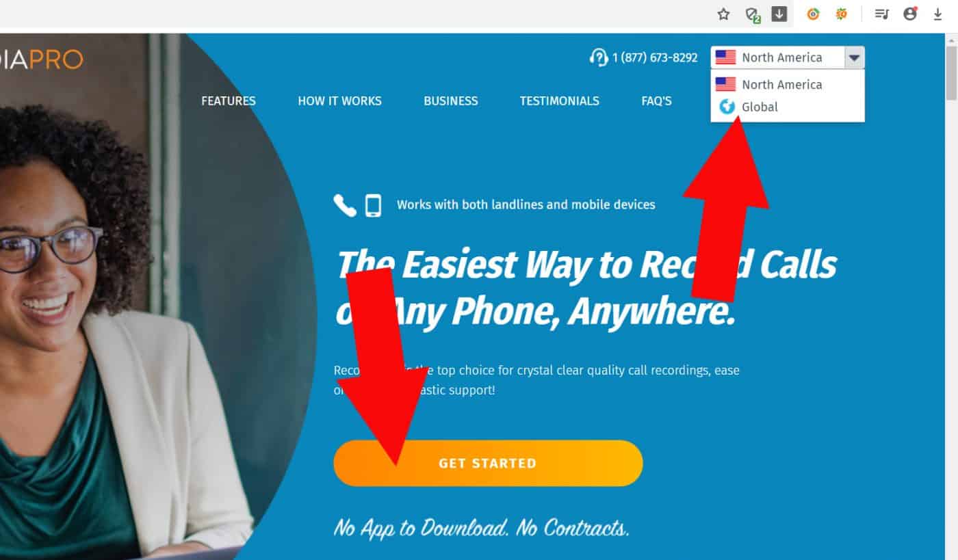Open the FAQ'S nav link
958x560 pixels.
coord(657,101)
